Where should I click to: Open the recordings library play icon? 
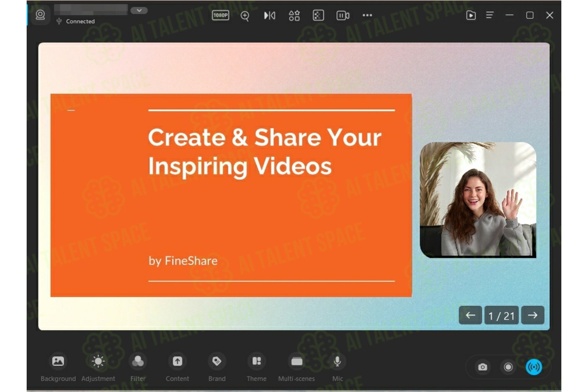click(471, 15)
